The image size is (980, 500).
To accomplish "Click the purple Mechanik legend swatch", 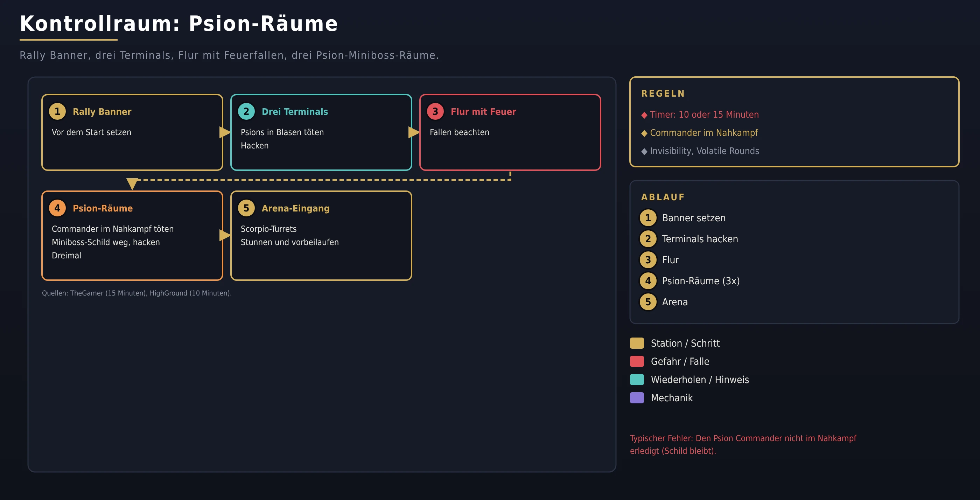I will pos(637,398).
